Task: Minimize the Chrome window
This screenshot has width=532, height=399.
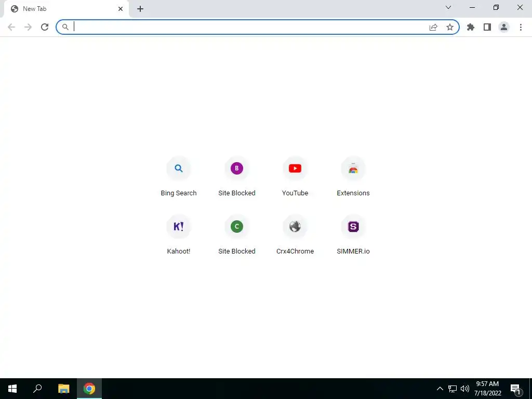Action: click(472, 7)
